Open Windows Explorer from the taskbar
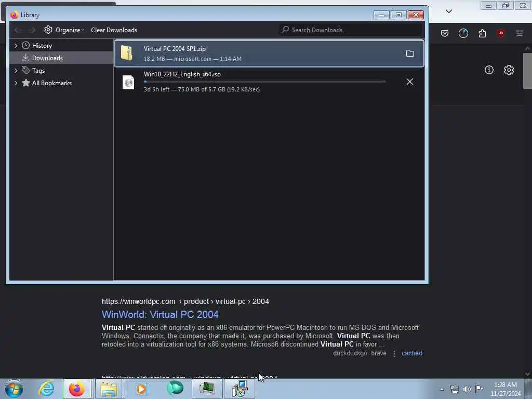532x399 pixels. [109, 389]
